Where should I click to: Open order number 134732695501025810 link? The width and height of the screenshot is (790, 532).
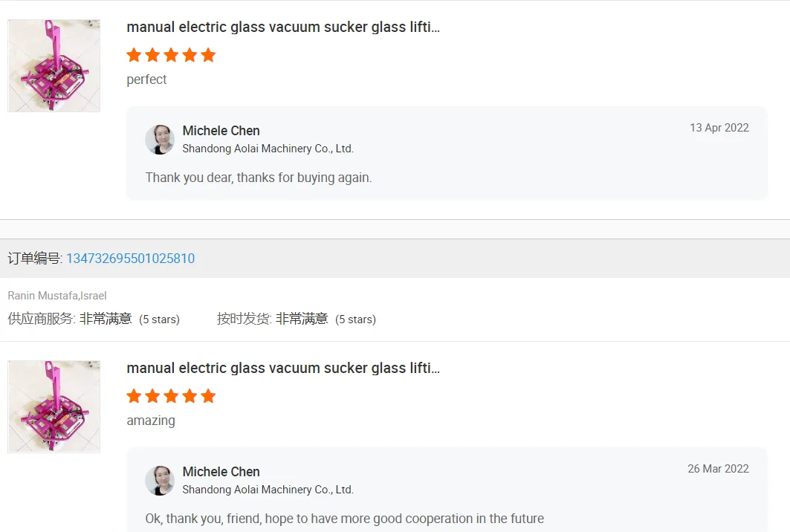coord(130,259)
